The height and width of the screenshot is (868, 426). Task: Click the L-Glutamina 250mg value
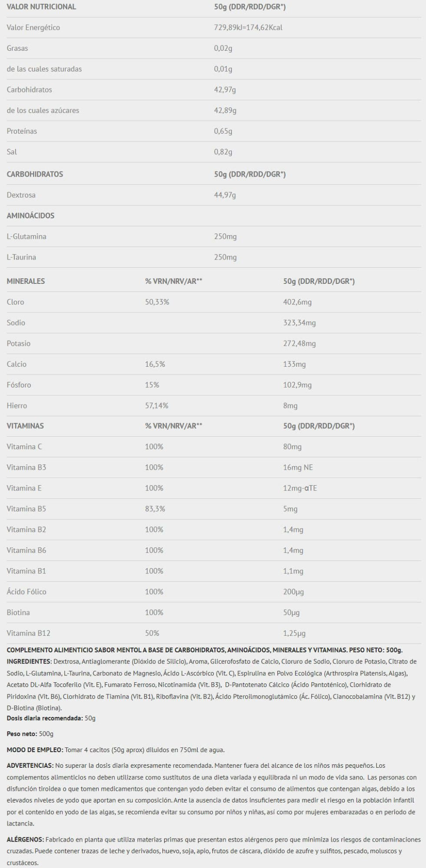point(225,237)
